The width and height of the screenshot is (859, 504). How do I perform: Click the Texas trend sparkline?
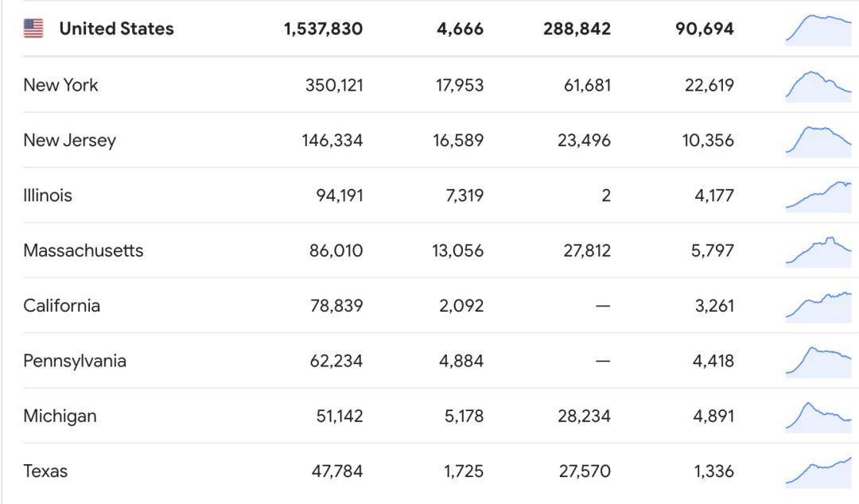[818, 471]
